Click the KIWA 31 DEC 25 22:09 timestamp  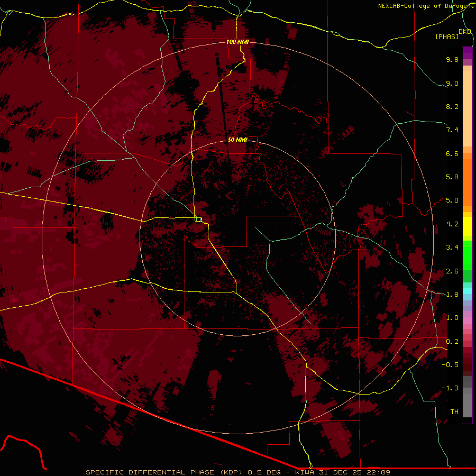coord(343,472)
